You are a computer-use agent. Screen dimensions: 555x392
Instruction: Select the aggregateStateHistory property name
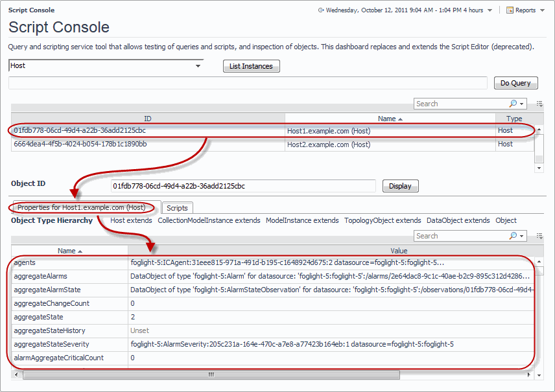(49, 331)
